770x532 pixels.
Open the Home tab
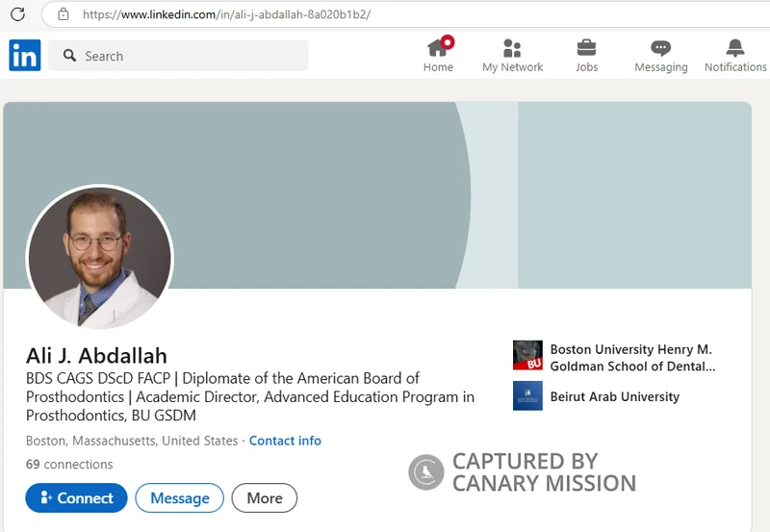(439, 55)
